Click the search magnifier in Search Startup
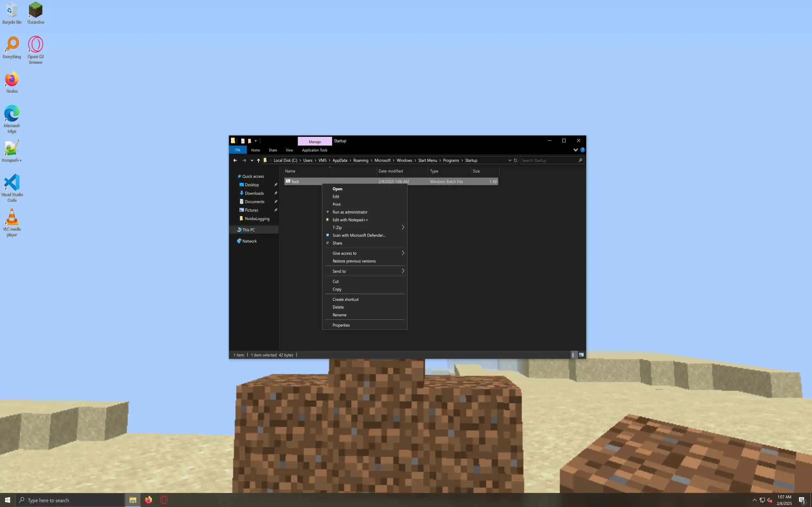This screenshot has width=812, height=507. point(580,160)
